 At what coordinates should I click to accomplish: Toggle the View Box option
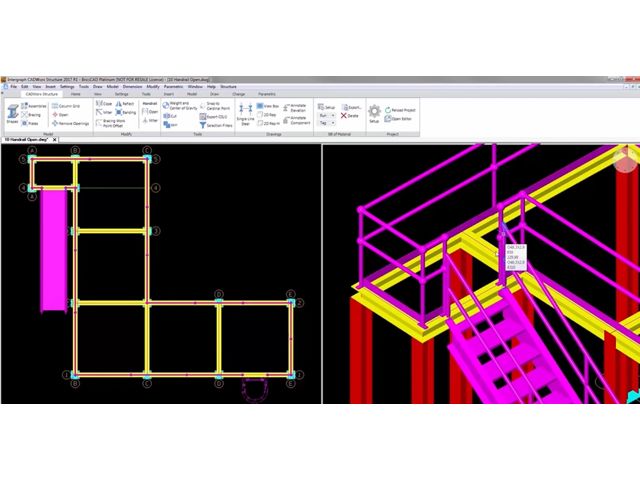[266, 105]
